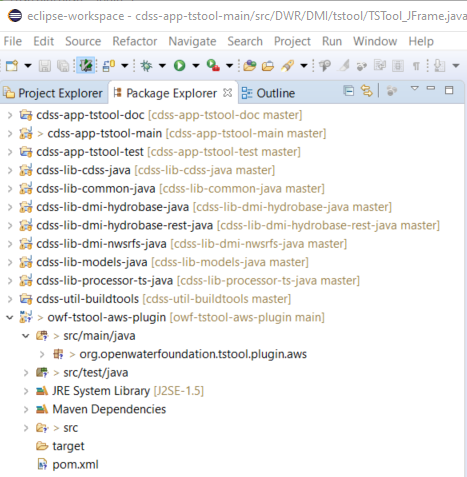This screenshot has width=467, height=477.
Task: Toggle show whitespace characters pilcrow icon
Action: [416, 66]
